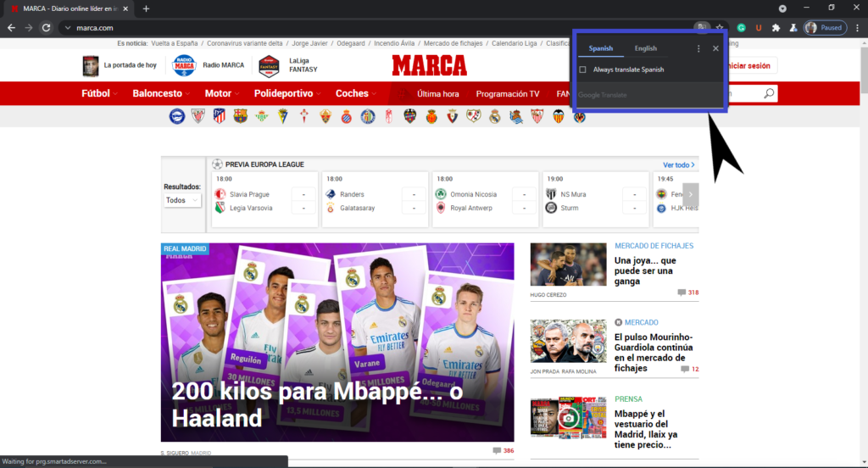Open Programación TV section
Image resolution: width=868 pixels, height=468 pixels.
tap(508, 94)
